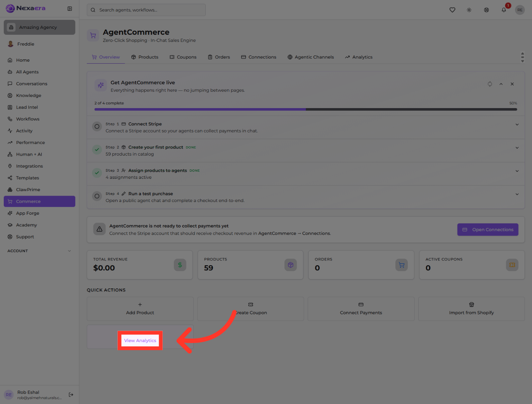Open Support in sidebar
Viewport: 532px width, 404px height.
(39, 237)
